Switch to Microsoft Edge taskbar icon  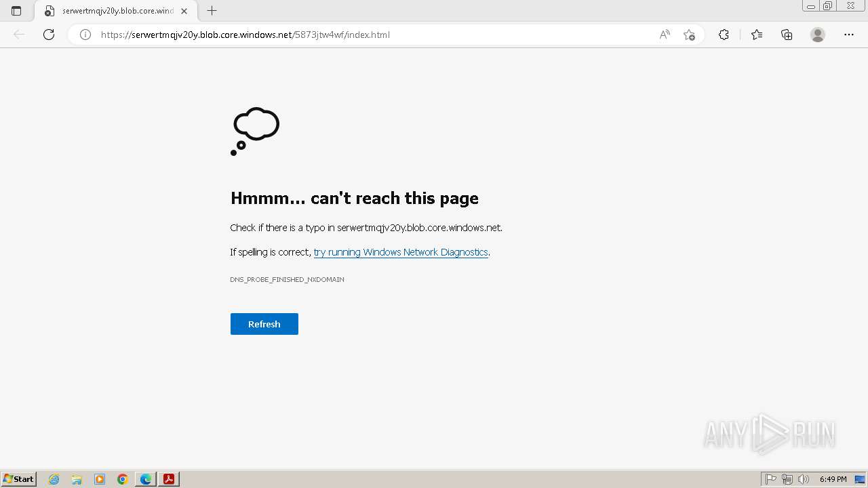click(146, 479)
